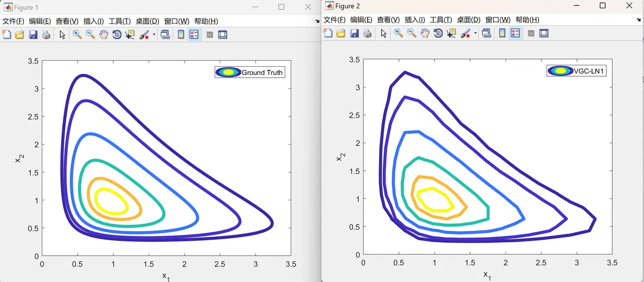The image size is (644, 282).
Task: Open 桌面(D) menu in Figure 2
Action: coord(469,20)
